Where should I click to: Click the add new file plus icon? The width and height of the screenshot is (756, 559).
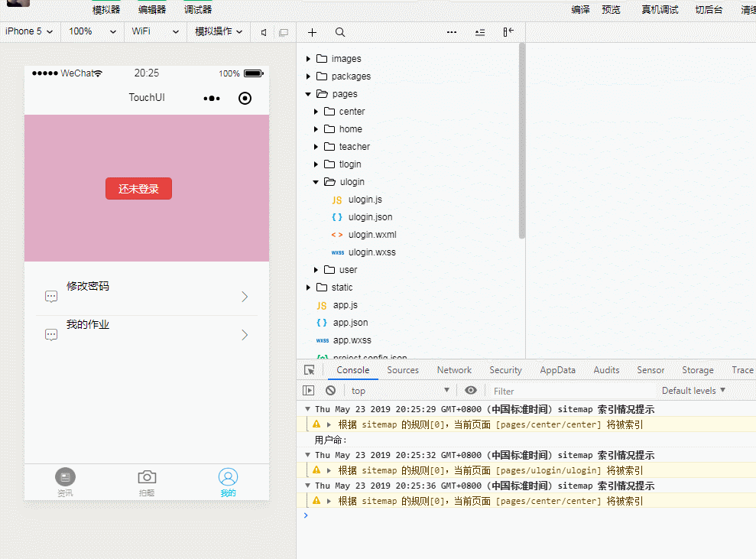coord(312,32)
